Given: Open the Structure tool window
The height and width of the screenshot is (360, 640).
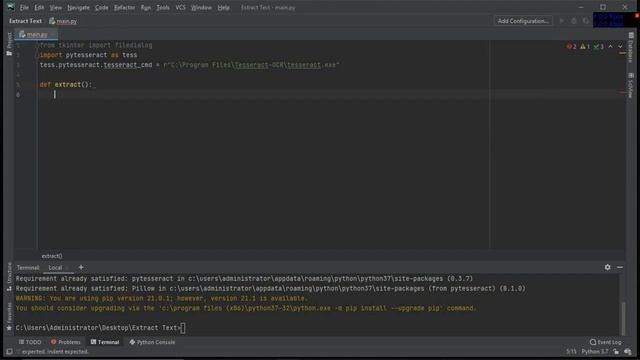Looking at the screenshot, I should tap(9, 278).
